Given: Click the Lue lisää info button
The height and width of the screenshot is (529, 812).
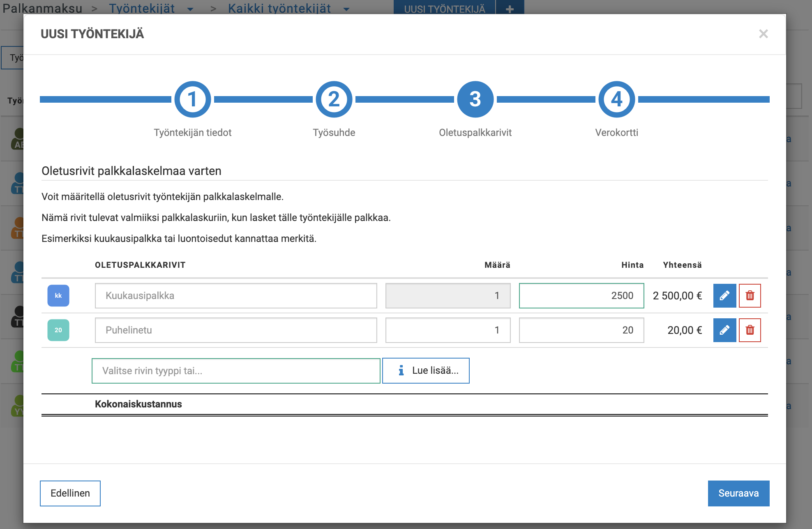Looking at the screenshot, I should 426,371.
